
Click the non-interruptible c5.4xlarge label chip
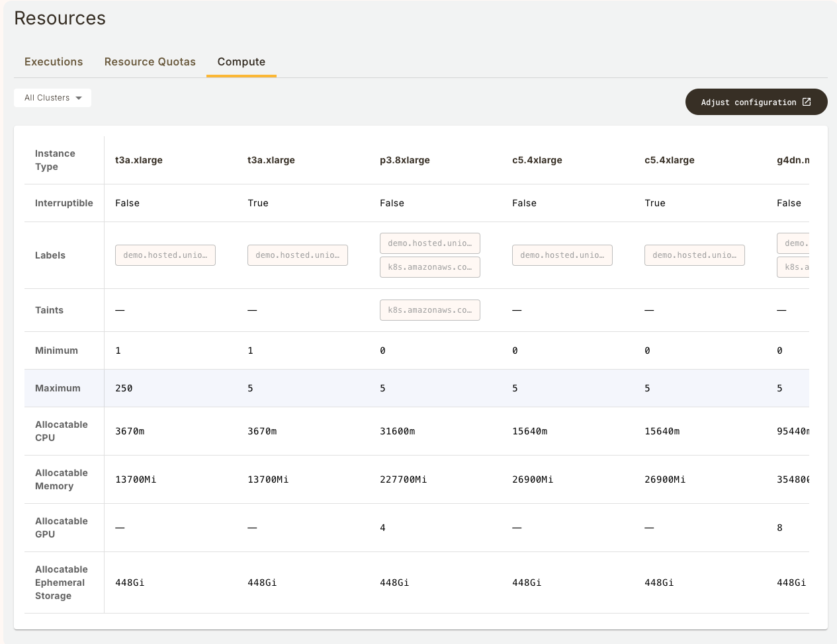(x=562, y=255)
